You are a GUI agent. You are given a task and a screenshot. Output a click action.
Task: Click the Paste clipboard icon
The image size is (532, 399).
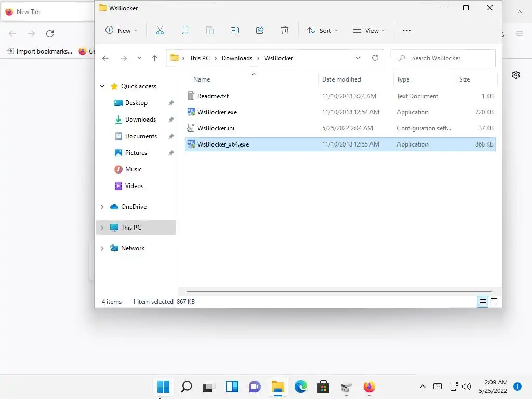click(210, 31)
